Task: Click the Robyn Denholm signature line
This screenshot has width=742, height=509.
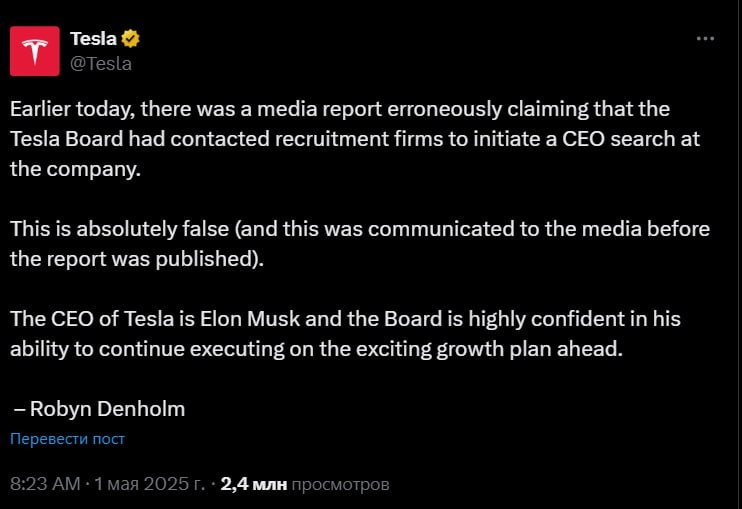Action: (99, 409)
